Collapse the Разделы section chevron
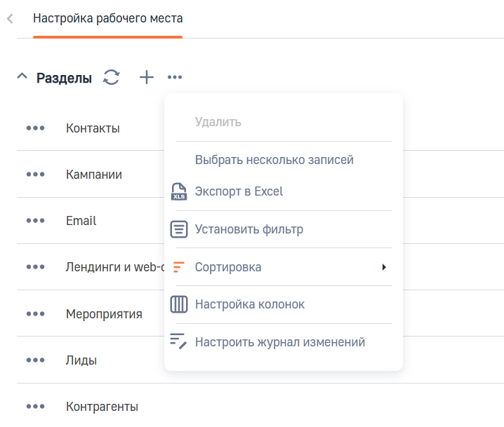The height and width of the screenshot is (427, 504). 22,76
